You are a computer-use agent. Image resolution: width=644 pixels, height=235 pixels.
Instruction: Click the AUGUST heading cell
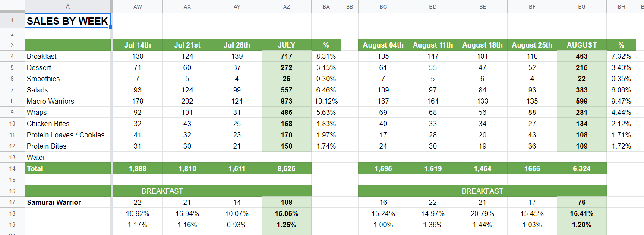581,45
